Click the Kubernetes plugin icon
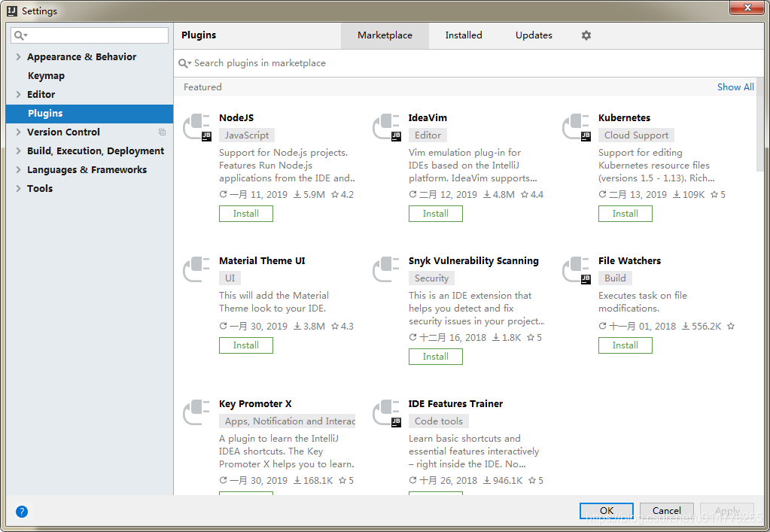Screen dimensions: 770x532 (576, 127)
